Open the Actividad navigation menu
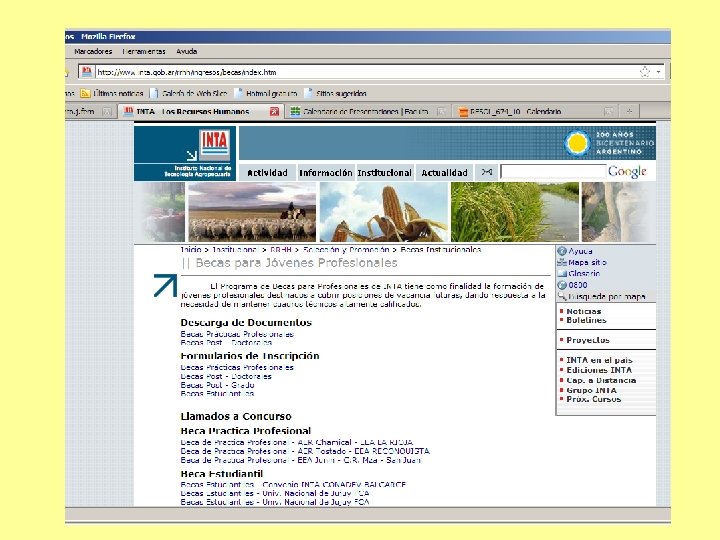This screenshot has width=720, height=540. click(x=267, y=173)
